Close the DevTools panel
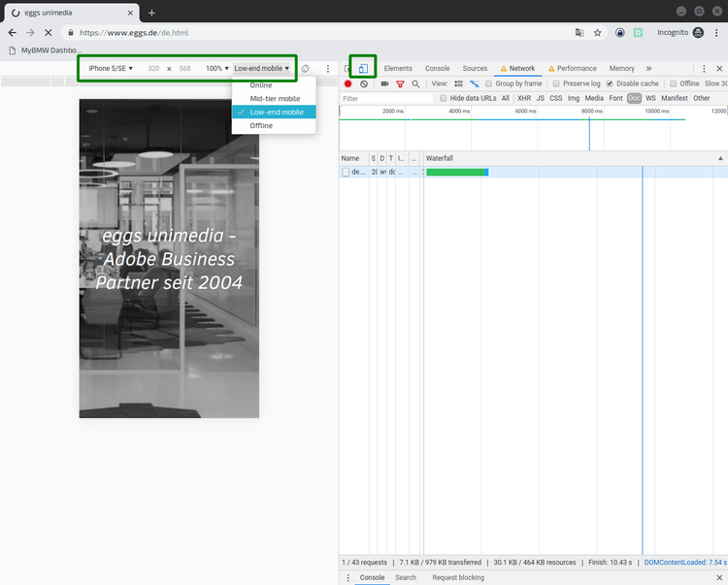 click(x=719, y=69)
